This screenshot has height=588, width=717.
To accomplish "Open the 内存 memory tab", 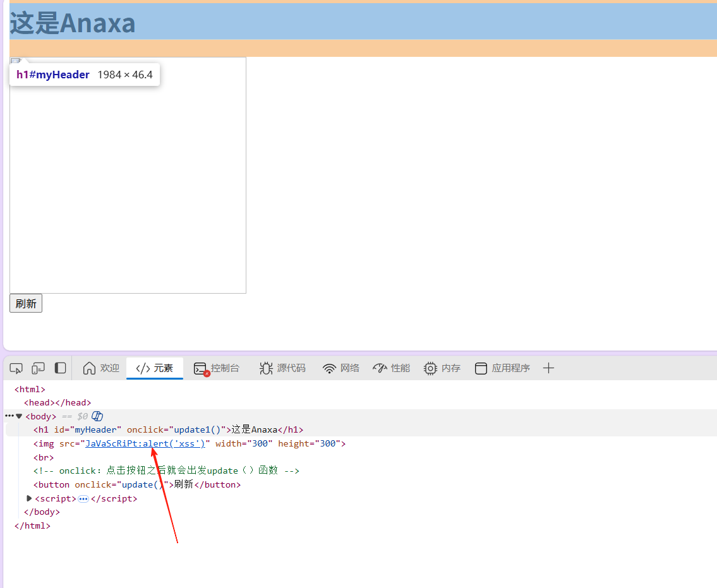I will (442, 368).
